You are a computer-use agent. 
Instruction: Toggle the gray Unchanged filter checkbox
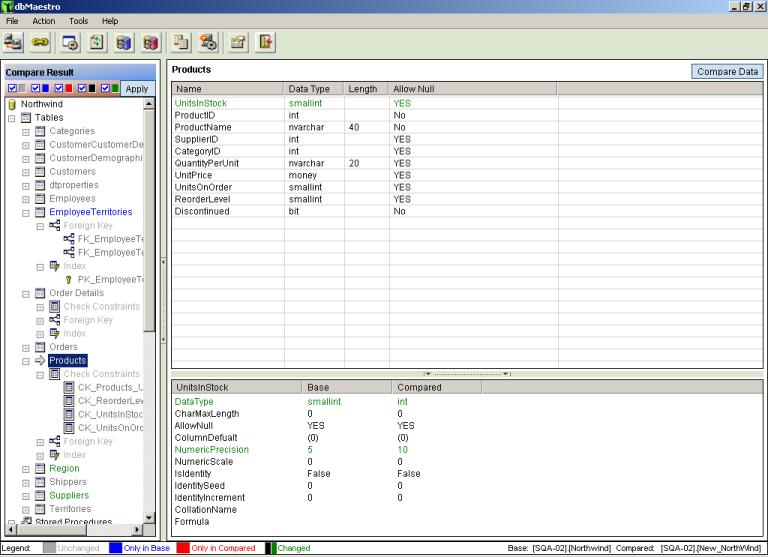pos(13,88)
